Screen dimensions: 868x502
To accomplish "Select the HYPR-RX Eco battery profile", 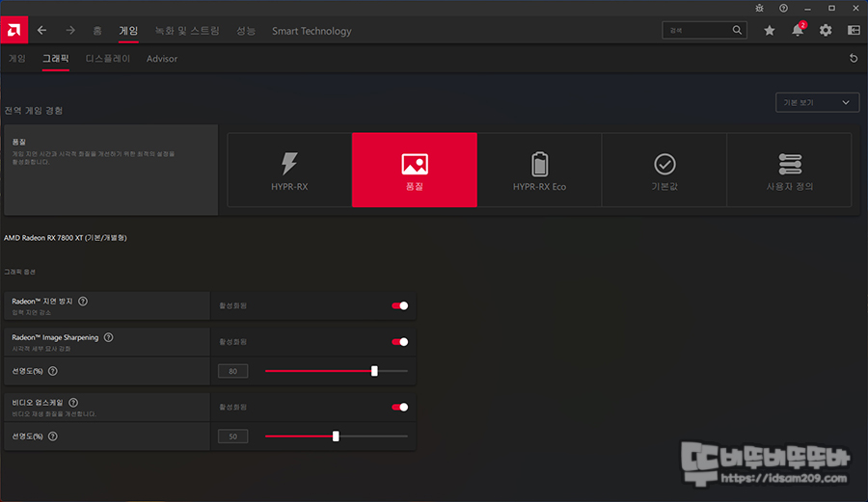I will tap(539, 170).
